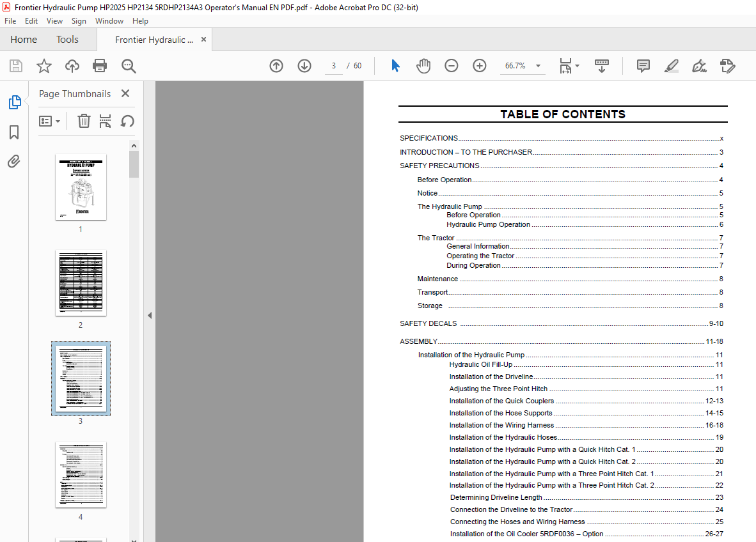Select page 1 thumbnail
The height and width of the screenshot is (542, 756).
point(81,187)
